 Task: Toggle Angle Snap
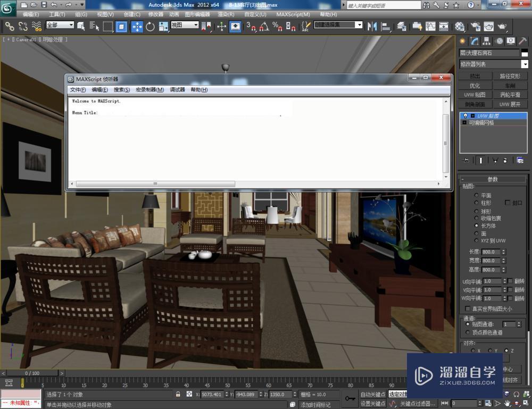pos(264,26)
